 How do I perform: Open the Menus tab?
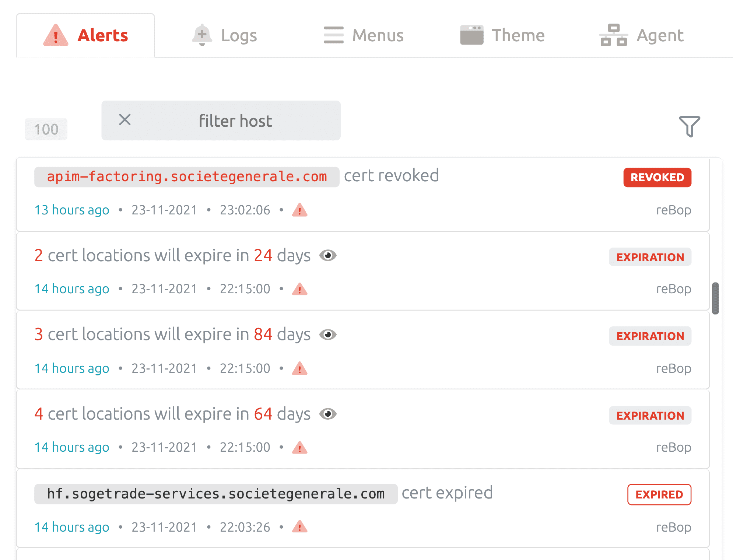click(x=364, y=35)
